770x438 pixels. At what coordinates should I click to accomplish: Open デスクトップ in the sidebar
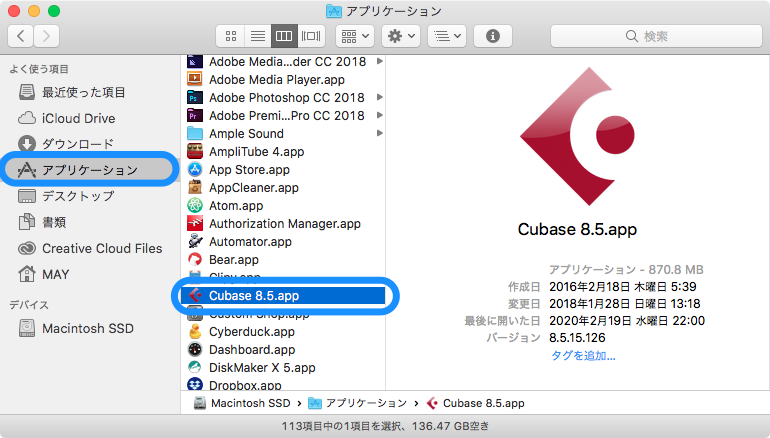pos(66,196)
